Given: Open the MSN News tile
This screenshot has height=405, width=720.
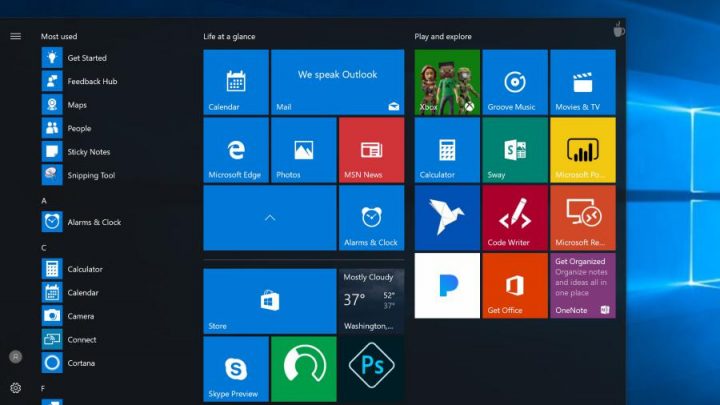Looking at the screenshot, I should click(x=371, y=150).
